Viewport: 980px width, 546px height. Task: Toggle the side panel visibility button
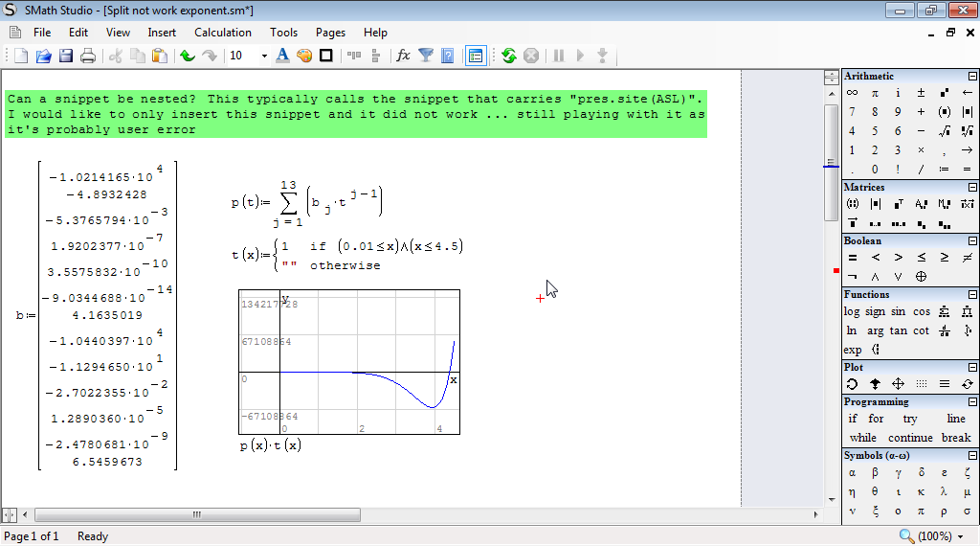click(x=476, y=56)
